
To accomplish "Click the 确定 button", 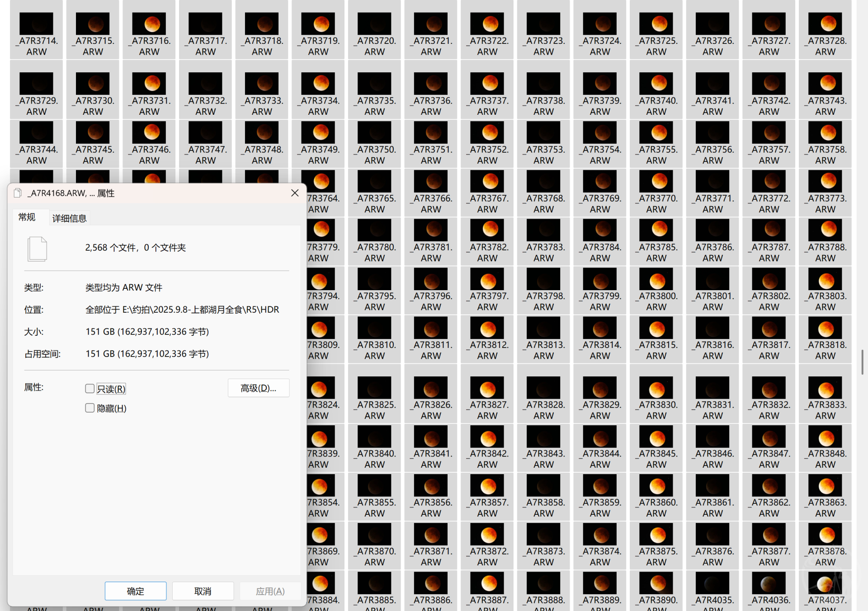I will point(135,591).
